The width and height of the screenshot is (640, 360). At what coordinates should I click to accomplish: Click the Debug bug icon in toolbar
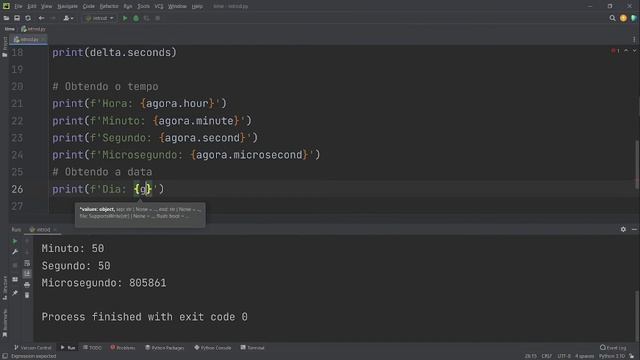136,18
